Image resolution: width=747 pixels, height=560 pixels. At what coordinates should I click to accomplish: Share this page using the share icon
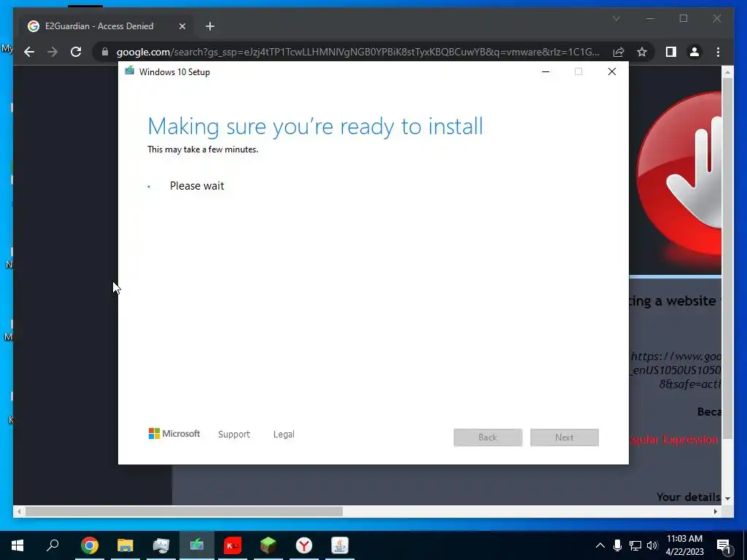(x=619, y=52)
